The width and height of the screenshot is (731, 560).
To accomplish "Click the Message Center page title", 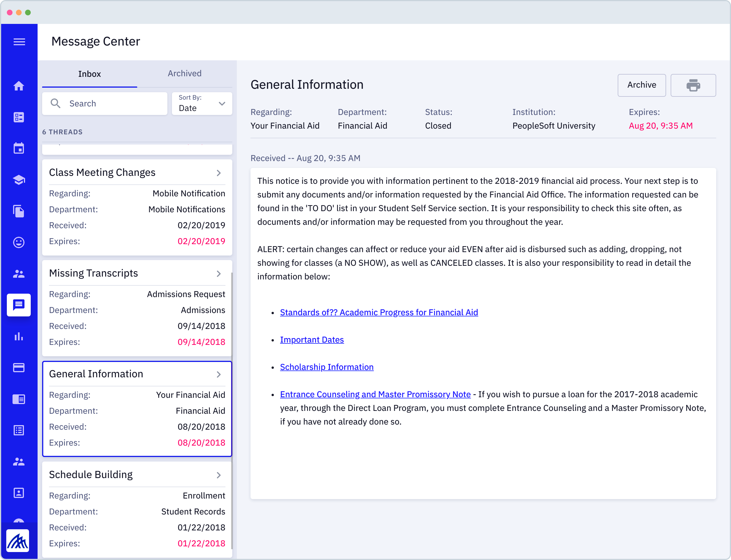I will 96,41.
